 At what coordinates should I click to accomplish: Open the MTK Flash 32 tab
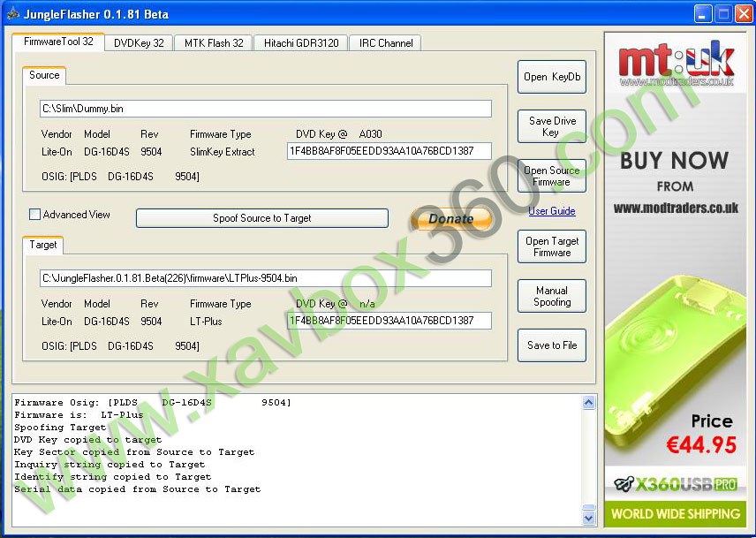(214, 43)
